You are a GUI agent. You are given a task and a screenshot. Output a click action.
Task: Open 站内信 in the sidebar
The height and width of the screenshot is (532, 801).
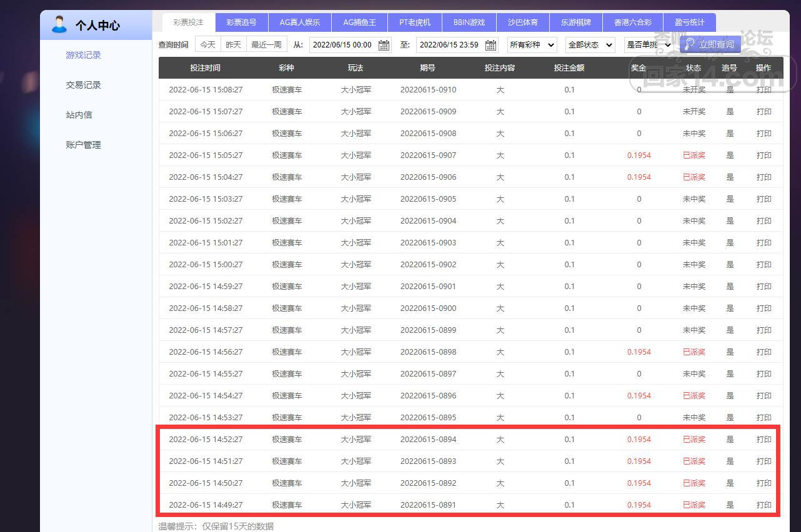79,115
